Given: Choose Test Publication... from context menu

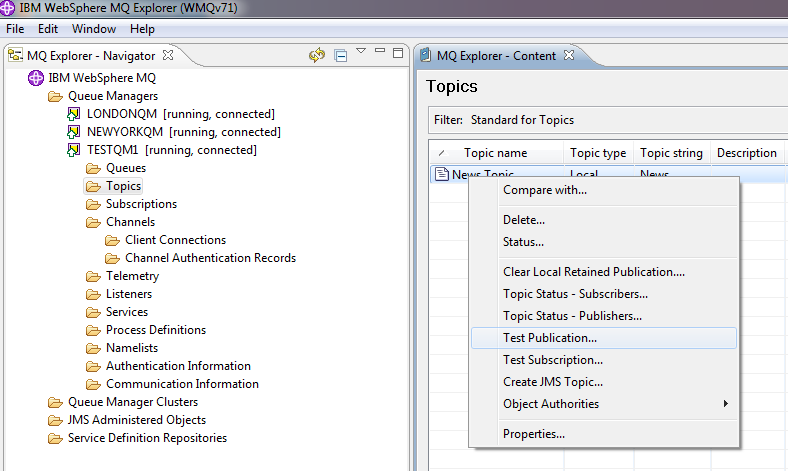Looking at the screenshot, I should (604, 338).
